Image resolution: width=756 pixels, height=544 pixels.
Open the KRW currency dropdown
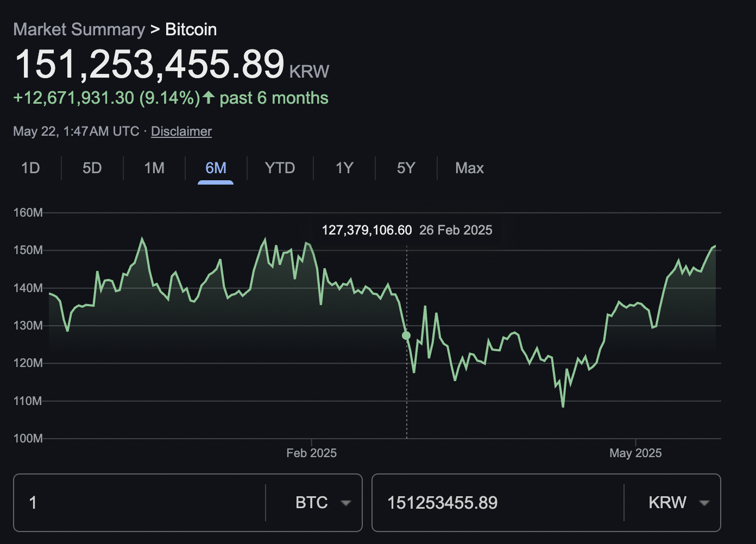[679, 503]
